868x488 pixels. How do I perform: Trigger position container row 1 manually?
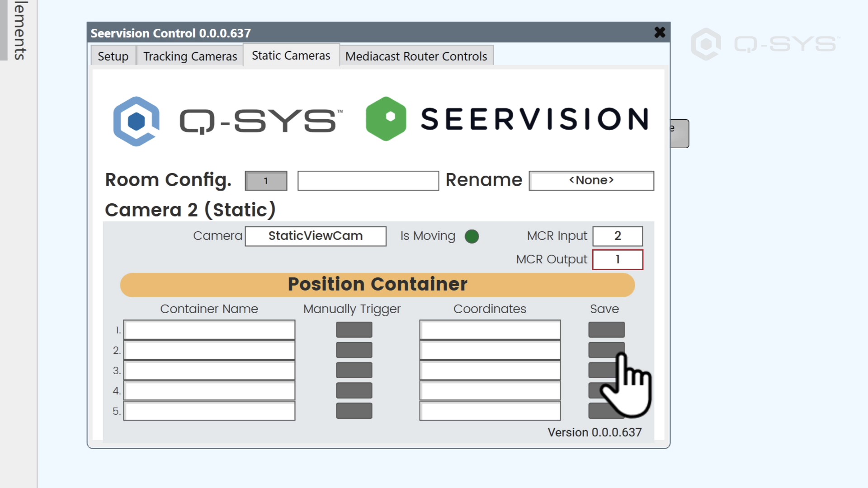(x=354, y=329)
